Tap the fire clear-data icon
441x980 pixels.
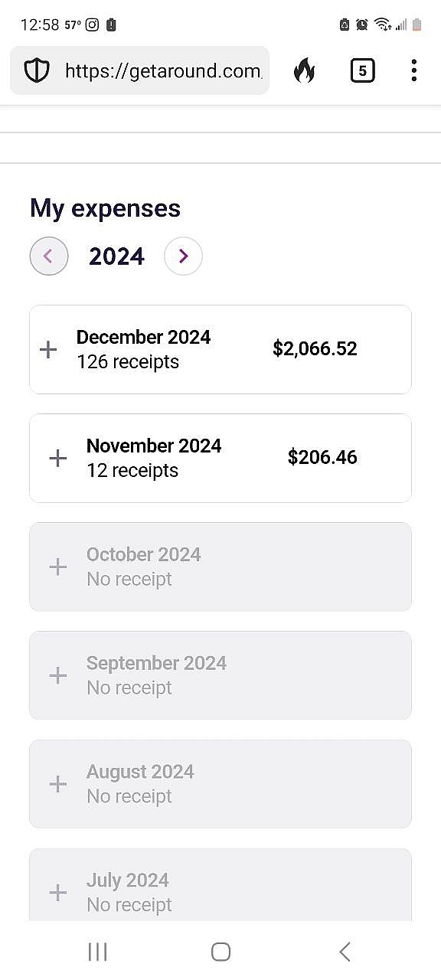(x=304, y=71)
